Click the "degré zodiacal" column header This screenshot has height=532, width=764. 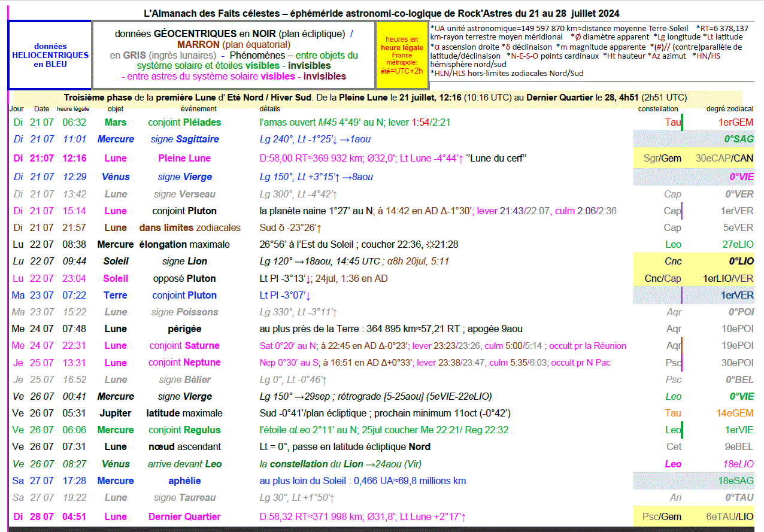point(730,109)
